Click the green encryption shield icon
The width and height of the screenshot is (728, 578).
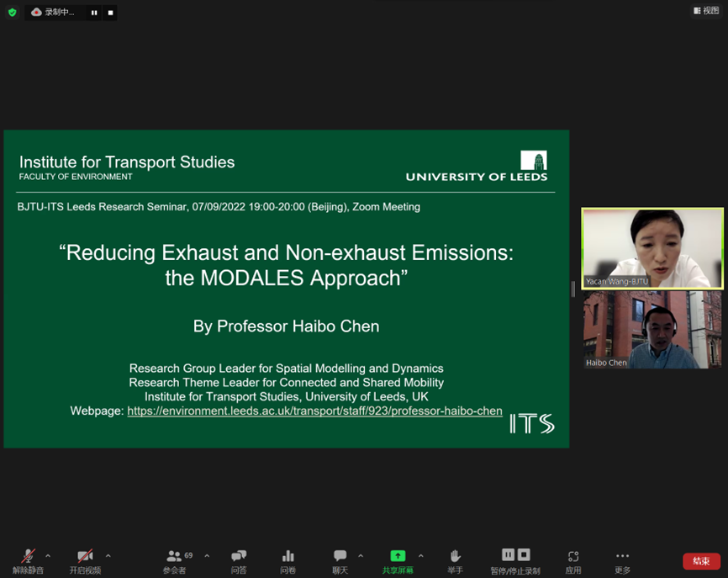[x=13, y=13]
